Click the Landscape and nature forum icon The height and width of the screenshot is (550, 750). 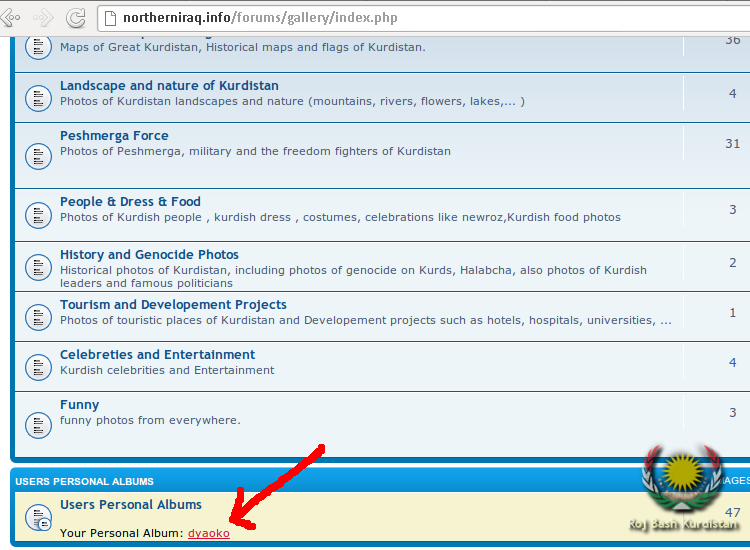38,97
